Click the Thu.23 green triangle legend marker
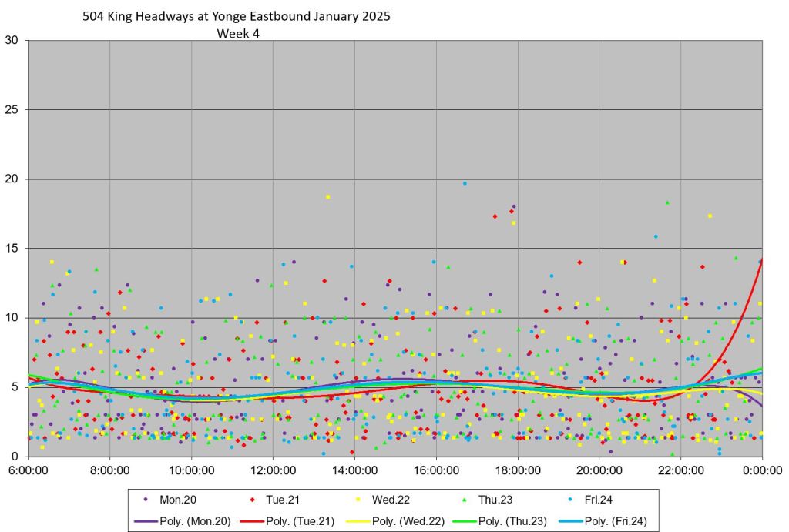Image resolution: width=789 pixels, height=532 pixels. (469, 500)
